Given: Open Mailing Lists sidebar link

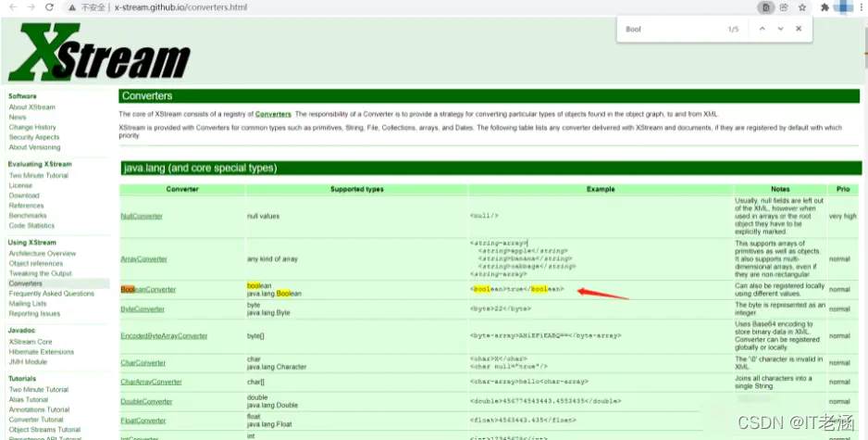Looking at the screenshot, I should tap(28, 303).
